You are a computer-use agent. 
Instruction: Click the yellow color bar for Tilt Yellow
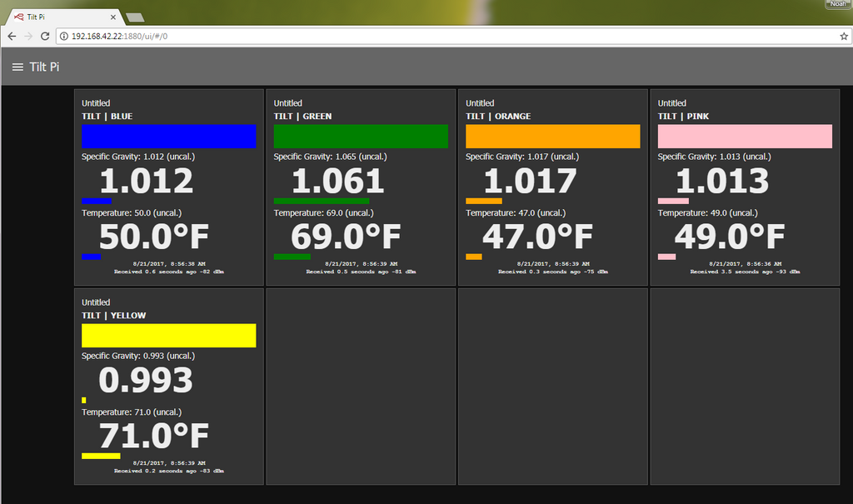168,336
